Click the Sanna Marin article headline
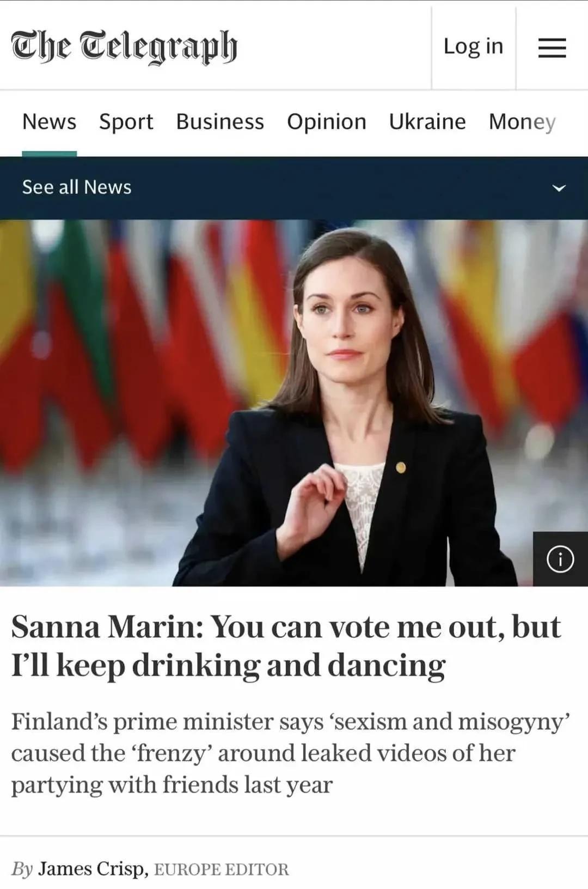This screenshot has height=889, width=588. click(x=286, y=646)
